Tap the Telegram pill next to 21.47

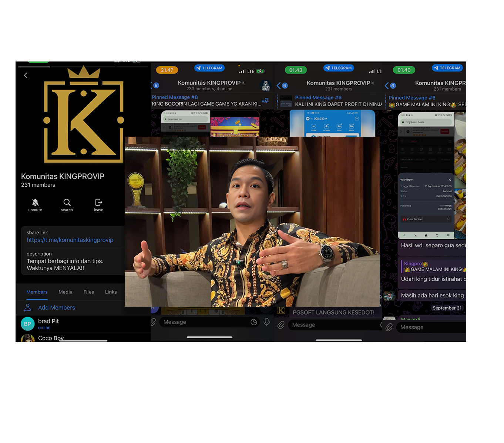[x=209, y=68]
